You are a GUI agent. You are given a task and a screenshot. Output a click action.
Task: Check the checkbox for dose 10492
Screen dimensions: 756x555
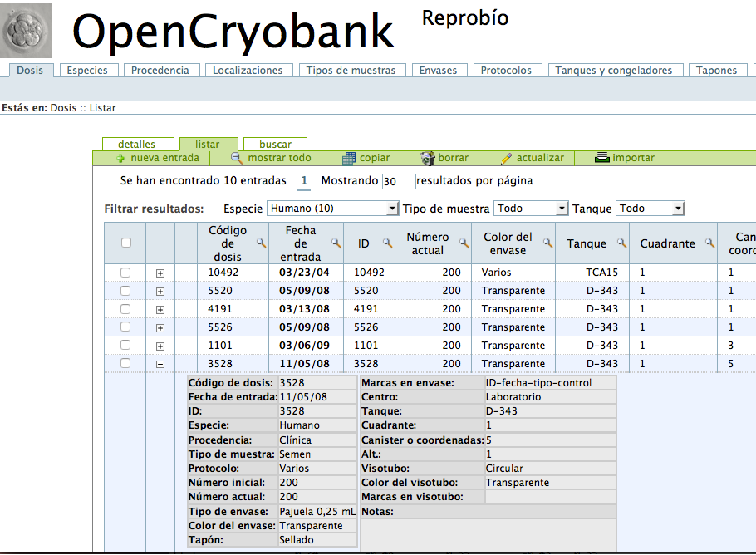[x=126, y=273]
